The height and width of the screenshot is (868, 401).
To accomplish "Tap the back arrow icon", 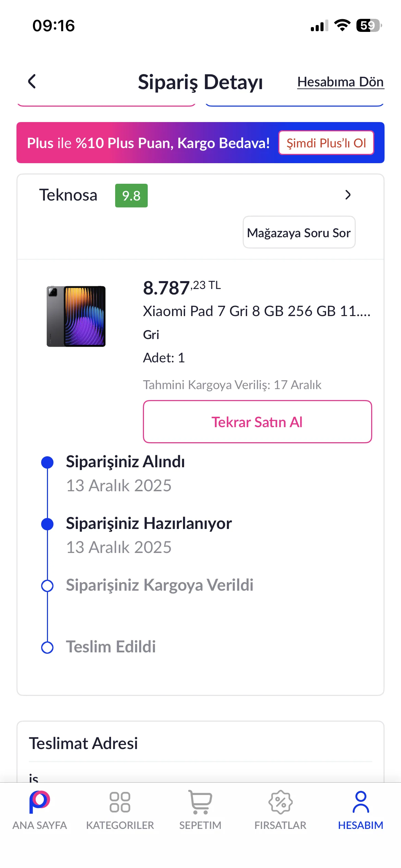I will click(x=32, y=82).
